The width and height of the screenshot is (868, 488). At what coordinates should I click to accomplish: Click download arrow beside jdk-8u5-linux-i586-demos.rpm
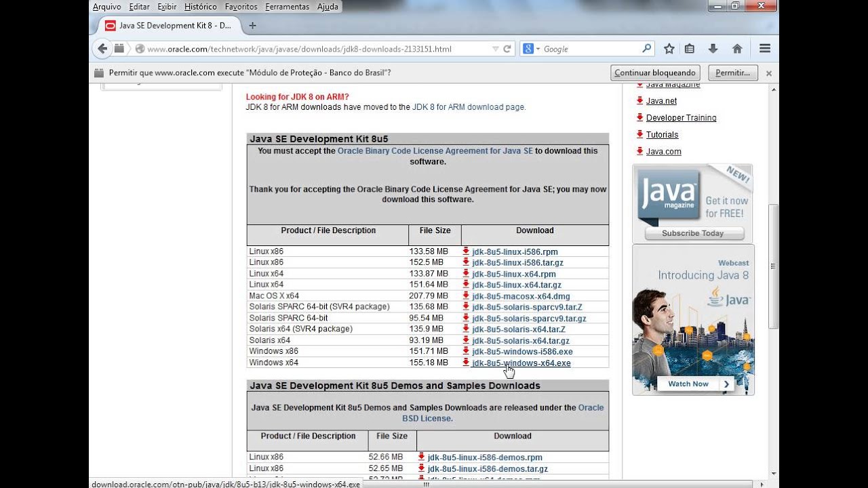(x=421, y=457)
